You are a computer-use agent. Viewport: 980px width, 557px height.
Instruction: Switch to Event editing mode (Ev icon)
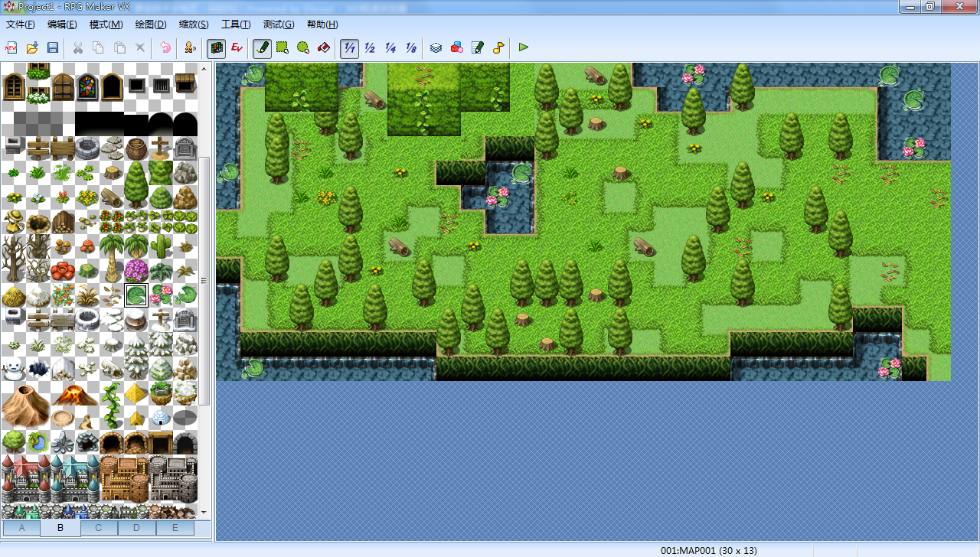(x=237, y=47)
